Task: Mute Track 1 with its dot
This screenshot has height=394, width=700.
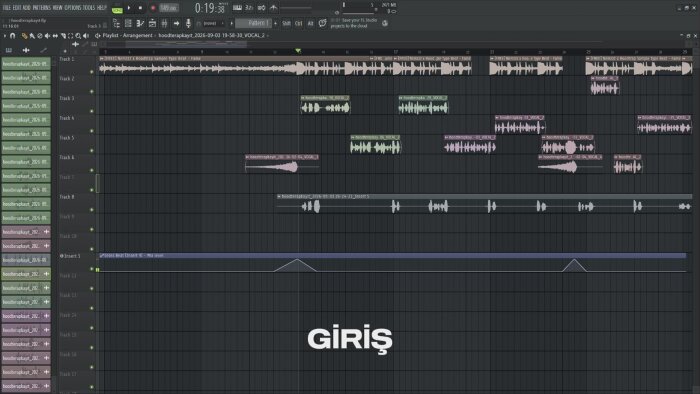Action: [92, 71]
